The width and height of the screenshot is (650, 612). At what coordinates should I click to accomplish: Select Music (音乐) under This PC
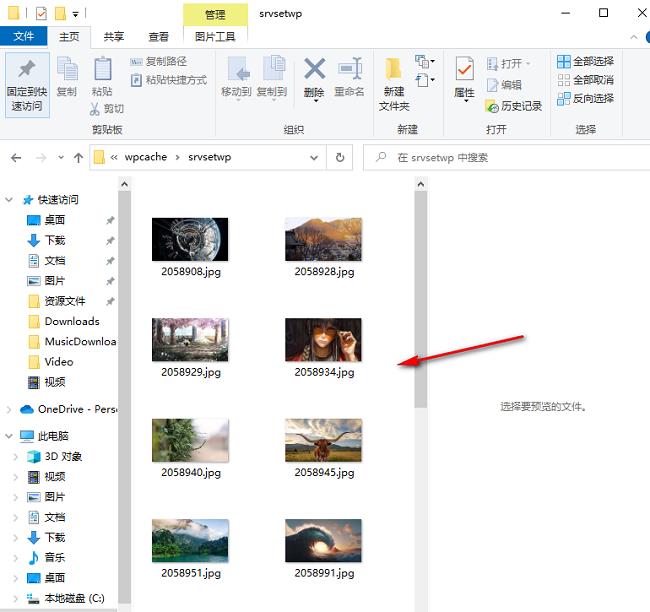[x=55, y=558]
